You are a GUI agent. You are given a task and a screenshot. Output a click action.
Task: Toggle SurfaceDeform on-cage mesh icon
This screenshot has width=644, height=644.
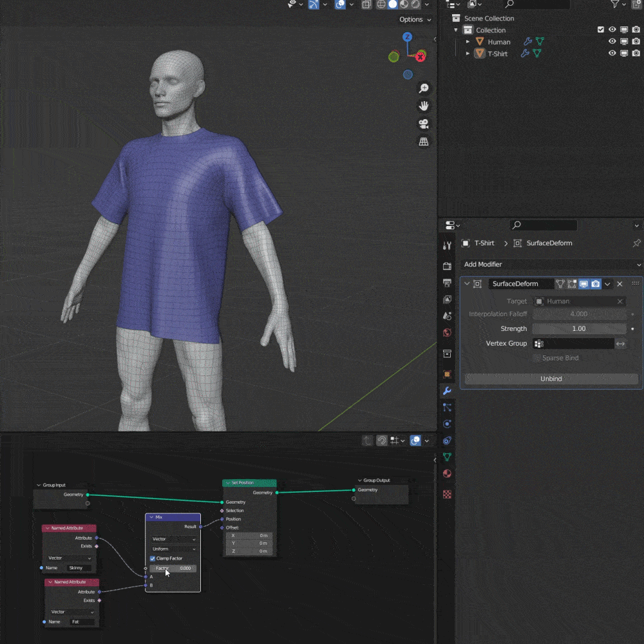pos(560,284)
